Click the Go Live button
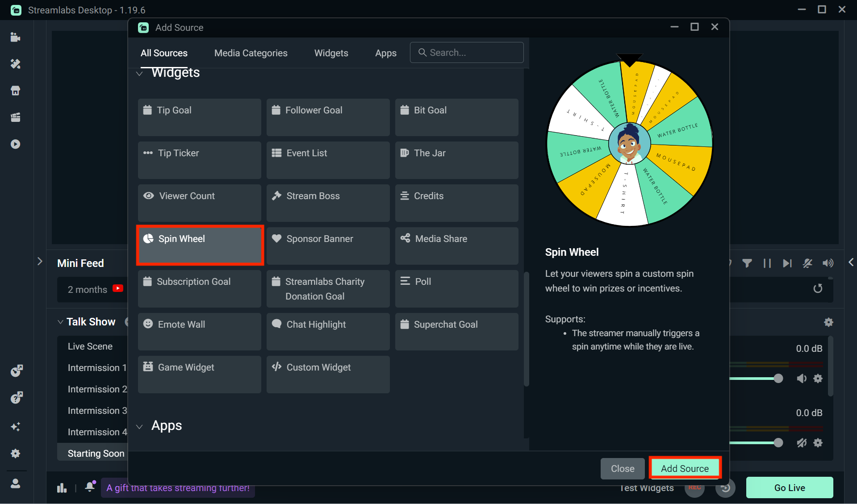The height and width of the screenshot is (504, 857). point(789,487)
